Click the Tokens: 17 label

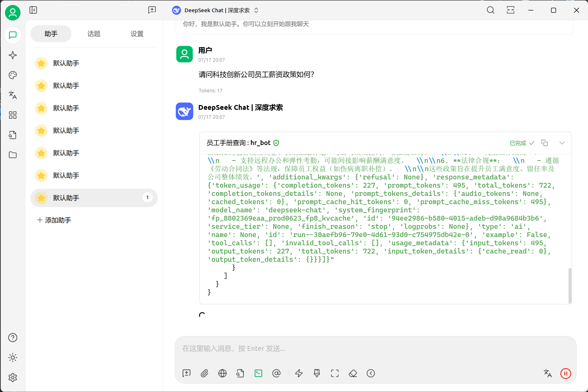point(210,91)
